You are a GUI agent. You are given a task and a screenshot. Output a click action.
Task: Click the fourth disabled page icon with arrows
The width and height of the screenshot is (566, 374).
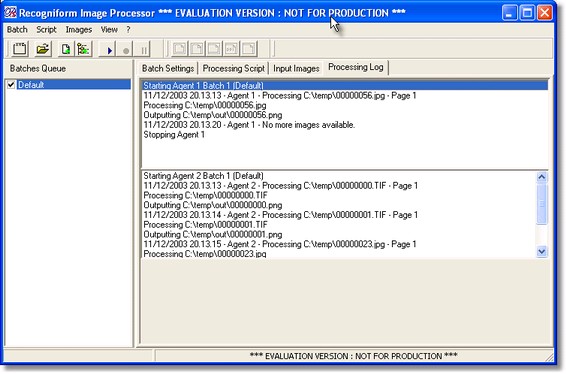(231, 49)
